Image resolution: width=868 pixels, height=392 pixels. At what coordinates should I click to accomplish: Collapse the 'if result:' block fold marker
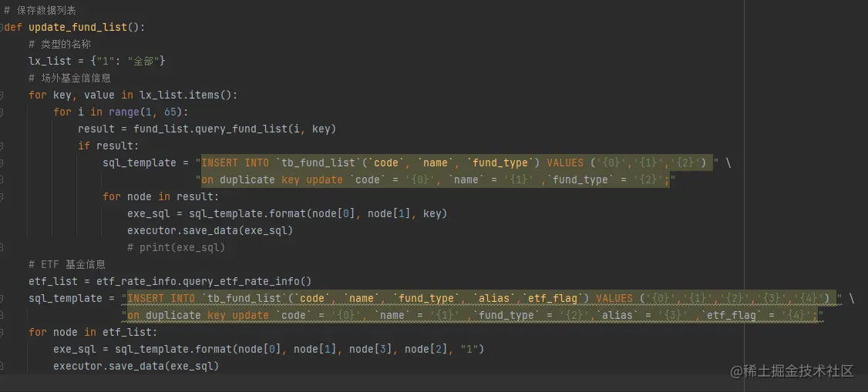coord(2,146)
